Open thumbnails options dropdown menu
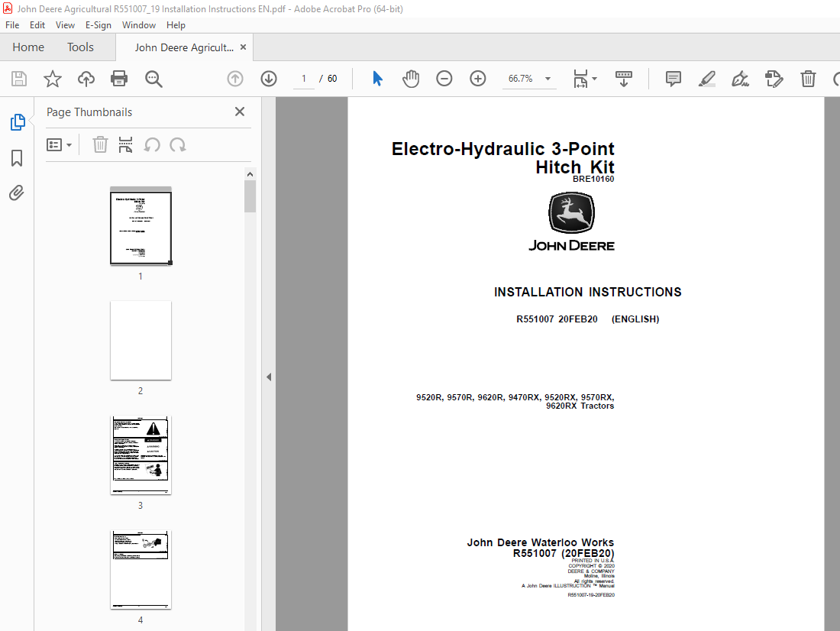840x631 pixels. 59,144
